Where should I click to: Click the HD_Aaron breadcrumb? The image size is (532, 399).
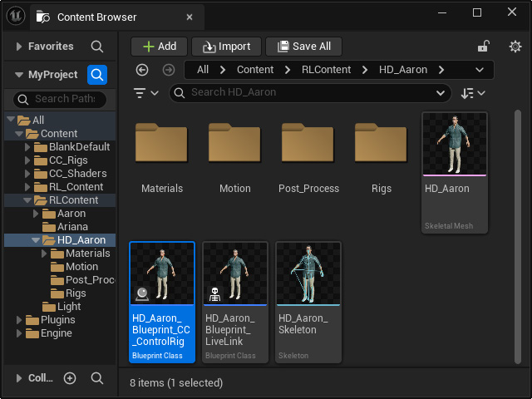pyautogui.click(x=403, y=70)
